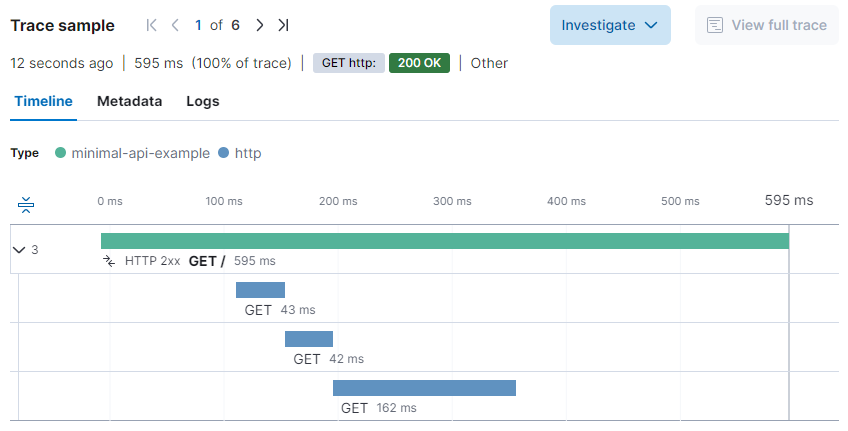The height and width of the screenshot is (431, 848).
Task: Open the Logs tab
Action: (x=203, y=101)
